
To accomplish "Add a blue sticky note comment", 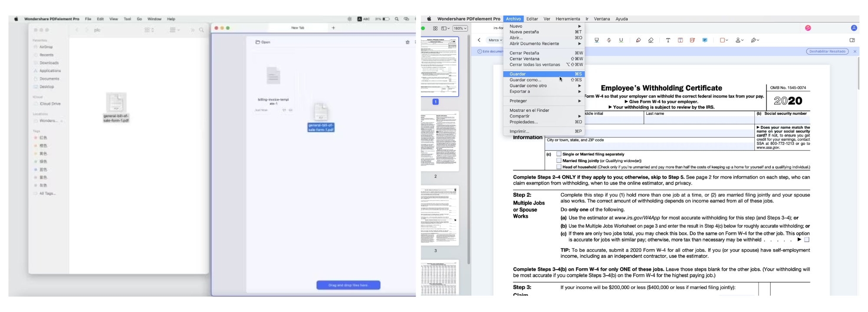I will pyautogui.click(x=705, y=40).
